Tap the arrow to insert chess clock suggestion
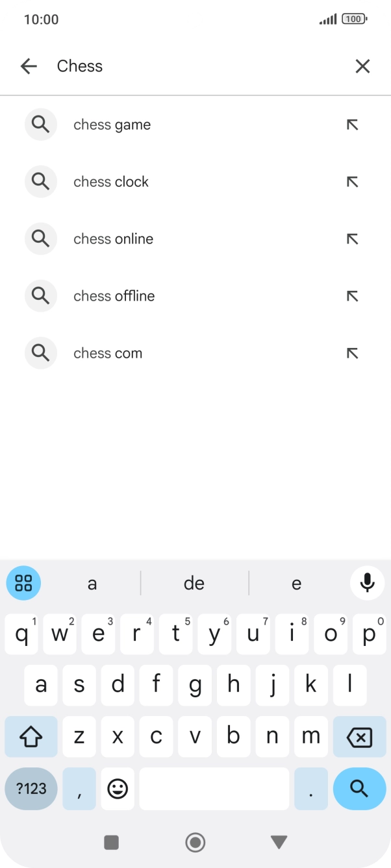 351,182
